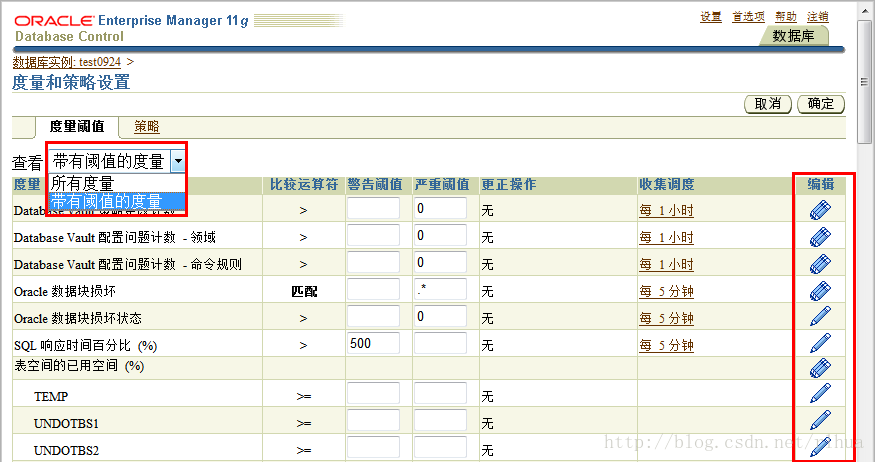Open the 设置 link in header

click(711, 17)
